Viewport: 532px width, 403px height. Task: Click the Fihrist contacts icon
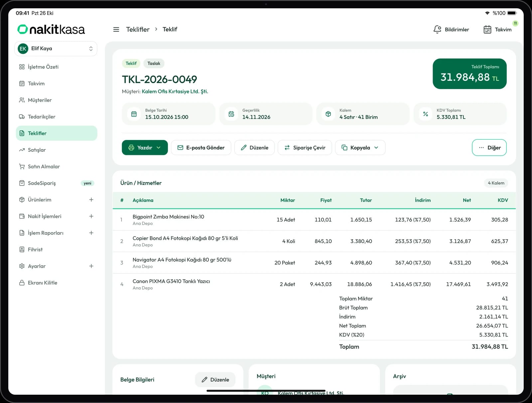point(22,249)
